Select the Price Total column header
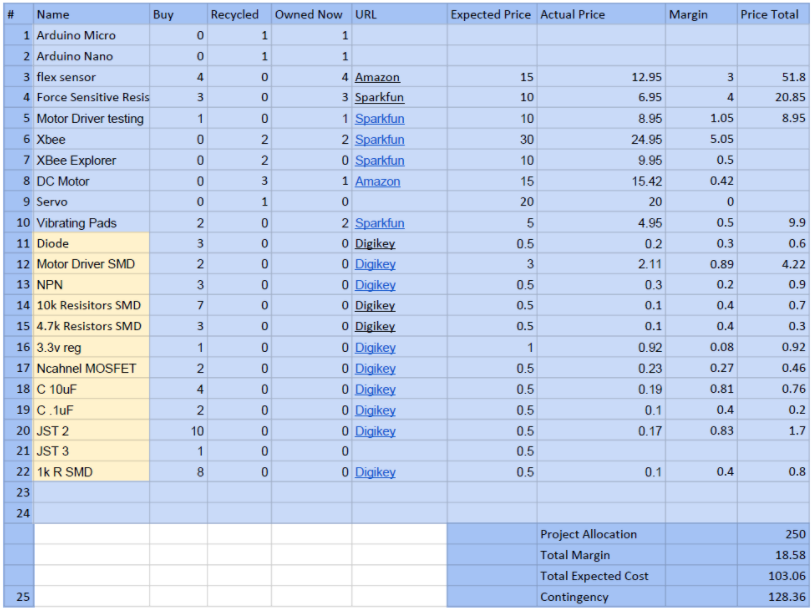Screen dimensions: 812x611 [773, 14]
